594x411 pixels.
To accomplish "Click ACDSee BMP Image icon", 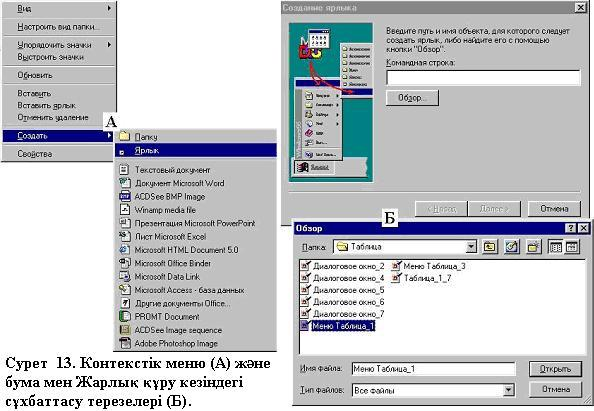I will point(125,196).
